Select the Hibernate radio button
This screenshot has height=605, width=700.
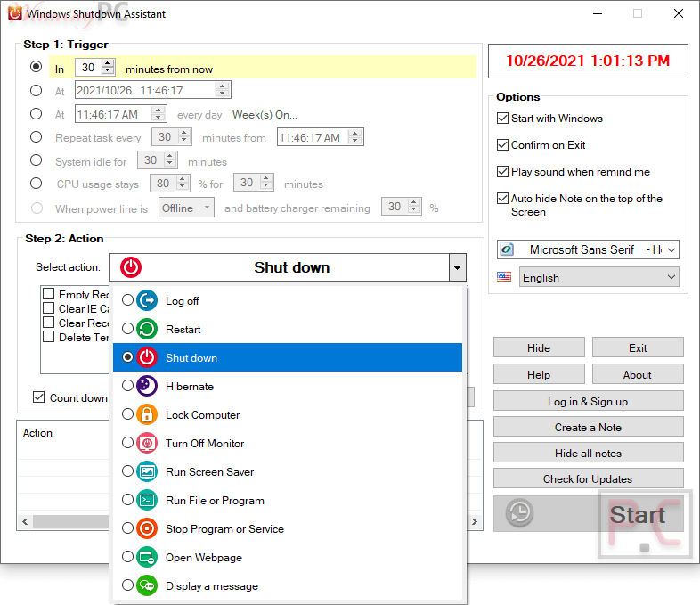[x=127, y=385]
